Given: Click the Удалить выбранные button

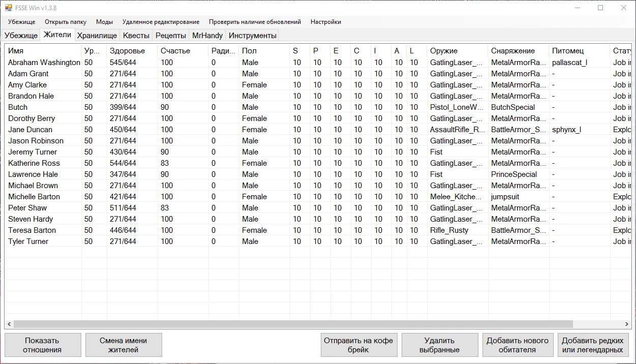Looking at the screenshot, I should click(x=439, y=345).
